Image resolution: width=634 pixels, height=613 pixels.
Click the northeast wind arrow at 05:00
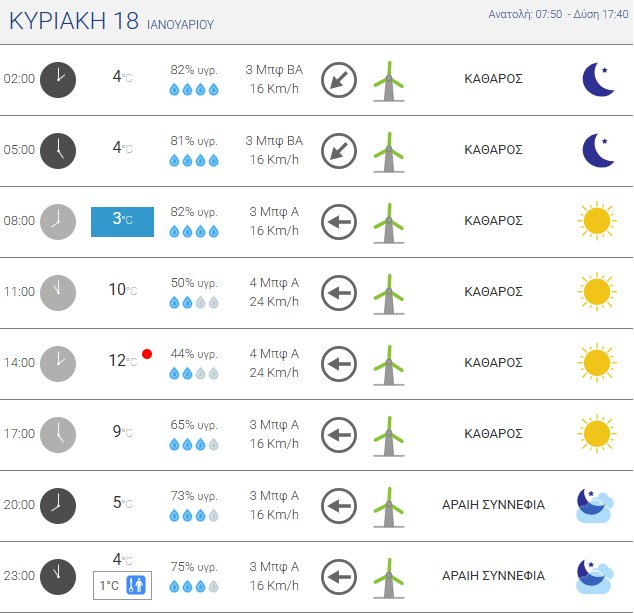point(339,150)
